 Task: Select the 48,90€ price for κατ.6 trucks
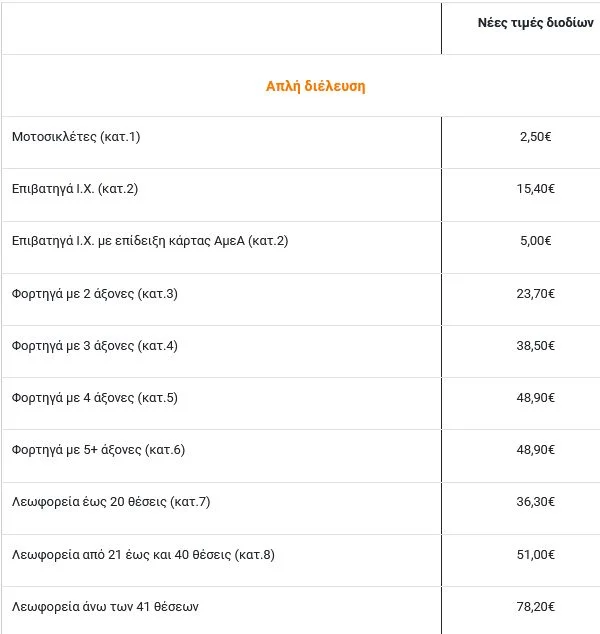coord(535,450)
